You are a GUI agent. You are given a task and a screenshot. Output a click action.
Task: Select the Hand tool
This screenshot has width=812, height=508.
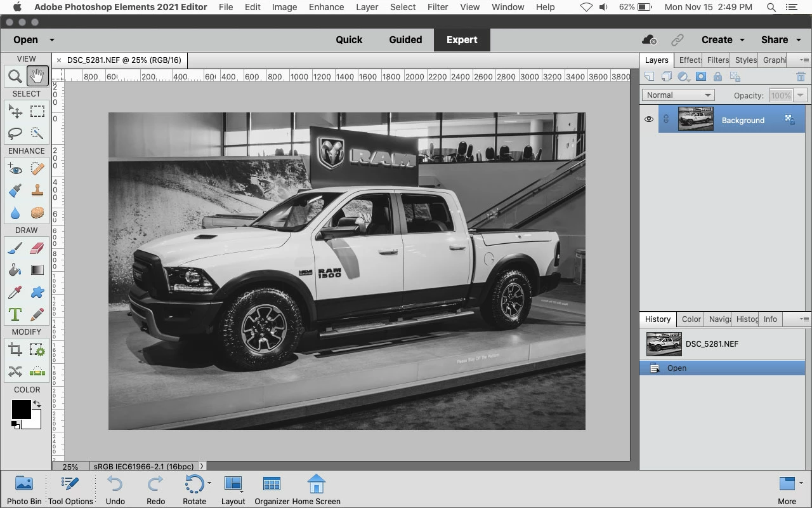37,77
